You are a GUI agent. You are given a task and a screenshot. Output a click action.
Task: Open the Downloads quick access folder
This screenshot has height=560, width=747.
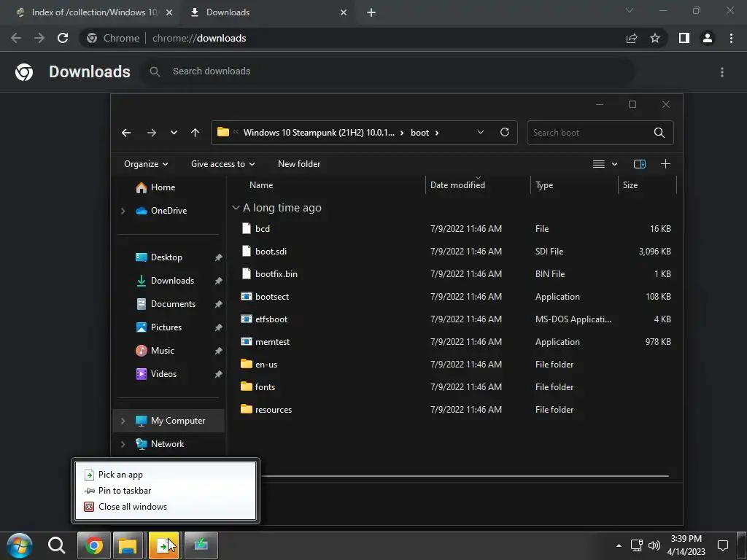point(172,281)
